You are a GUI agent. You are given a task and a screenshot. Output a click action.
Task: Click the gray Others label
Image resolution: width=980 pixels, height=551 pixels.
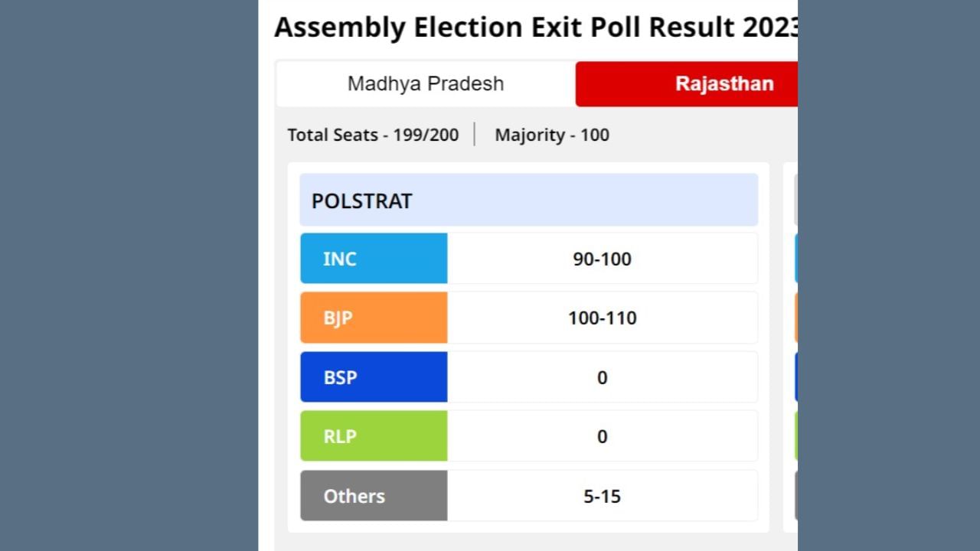[374, 496]
